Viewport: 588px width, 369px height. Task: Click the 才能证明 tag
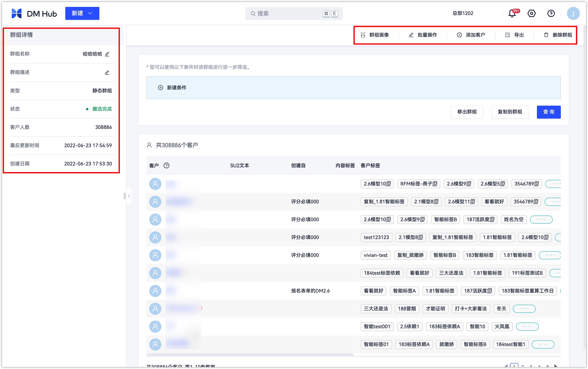point(435,309)
